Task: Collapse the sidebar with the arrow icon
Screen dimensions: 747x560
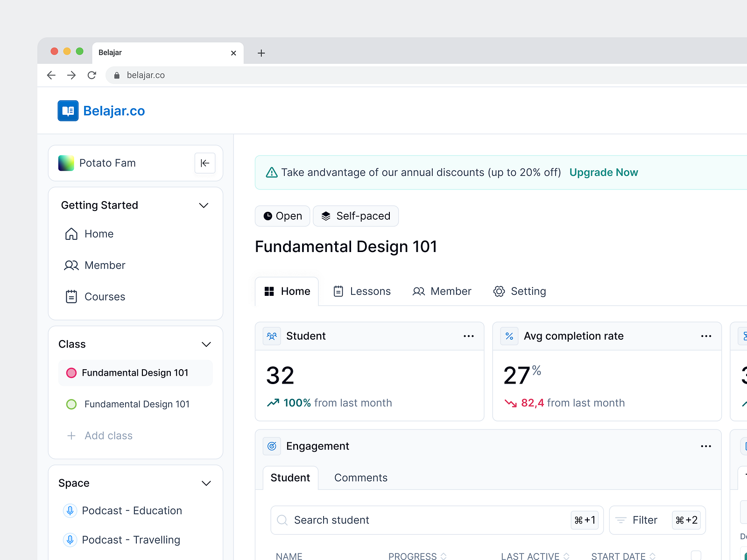Action: pos(204,163)
